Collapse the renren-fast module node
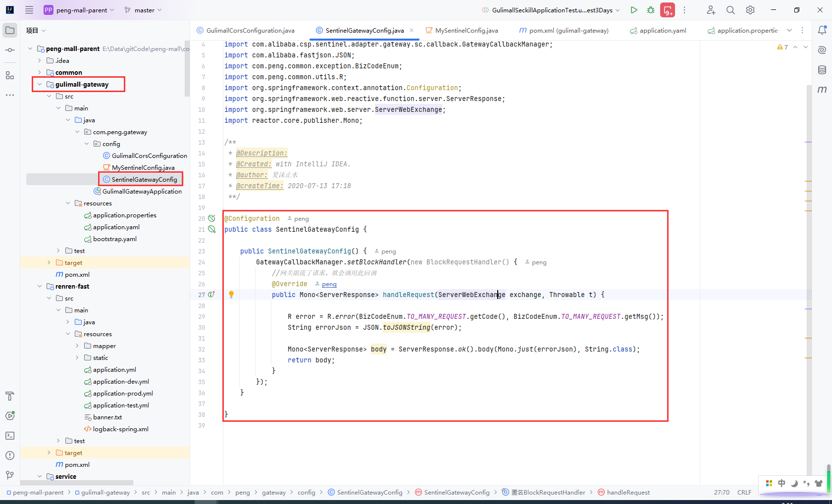 [x=40, y=286]
